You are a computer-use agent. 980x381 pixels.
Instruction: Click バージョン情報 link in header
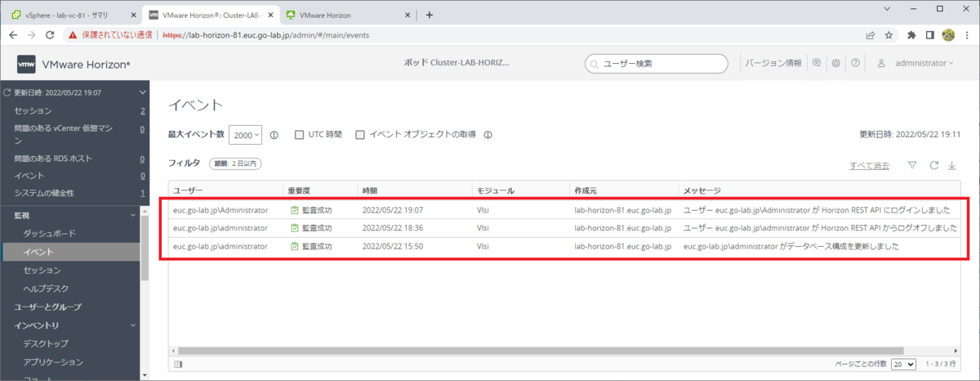tap(774, 63)
